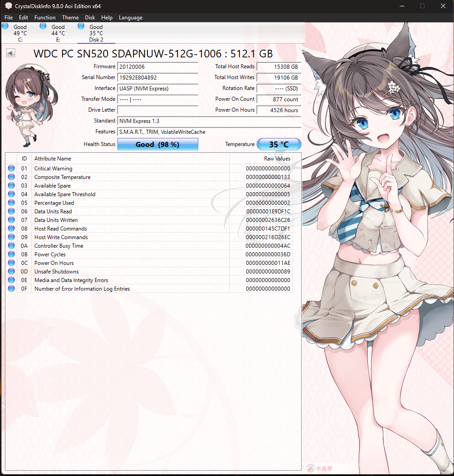Click raw value 0000000000133
This screenshot has width=454, height=476.
coord(268,177)
